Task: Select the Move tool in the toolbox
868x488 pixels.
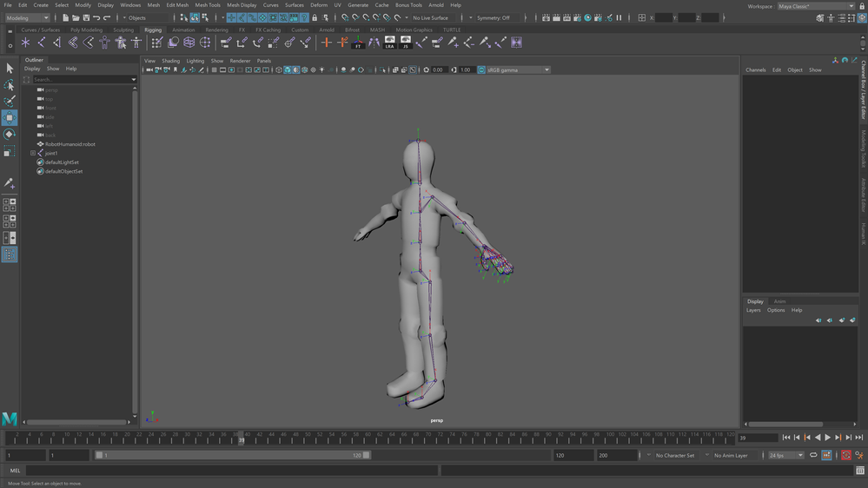Action: point(10,117)
